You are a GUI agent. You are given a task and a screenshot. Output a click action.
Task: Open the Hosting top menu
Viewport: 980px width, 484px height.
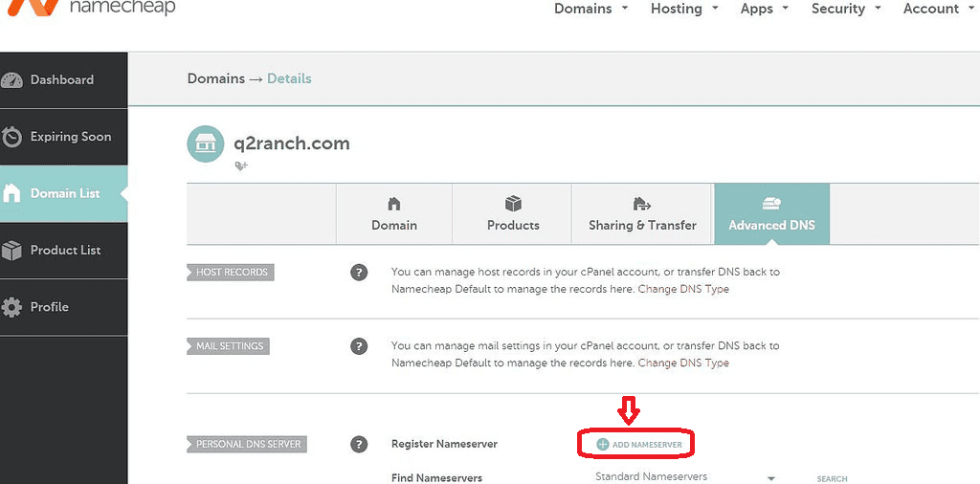click(684, 9)
